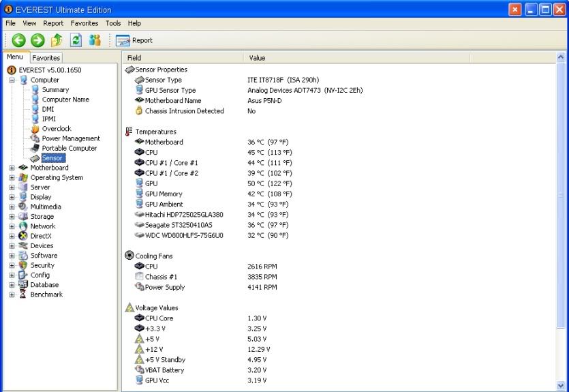This screenshot has height=392, width=569.
Task: Click the Cooling Fans section icon
Action: (x=129, y=256)
